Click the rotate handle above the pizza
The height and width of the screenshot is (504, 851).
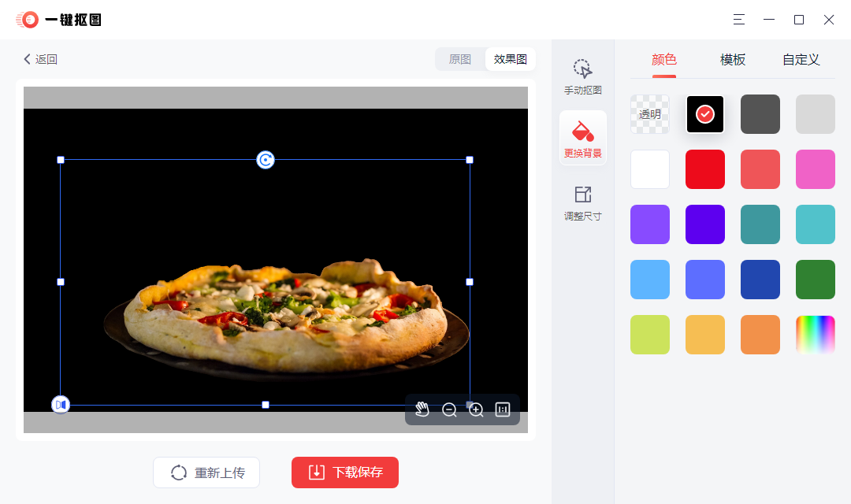265,159
